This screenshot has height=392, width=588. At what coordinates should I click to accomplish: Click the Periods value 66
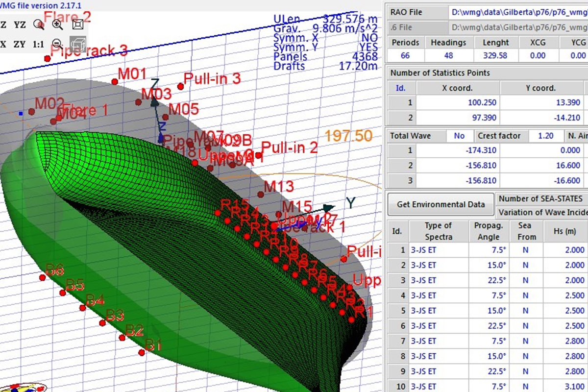(x=405, y=55)
